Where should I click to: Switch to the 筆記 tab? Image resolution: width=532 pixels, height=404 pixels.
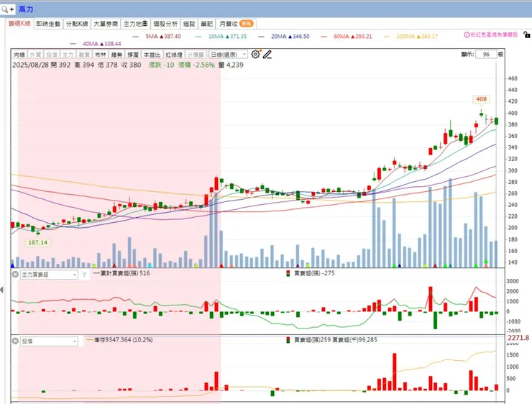(206, 24)
